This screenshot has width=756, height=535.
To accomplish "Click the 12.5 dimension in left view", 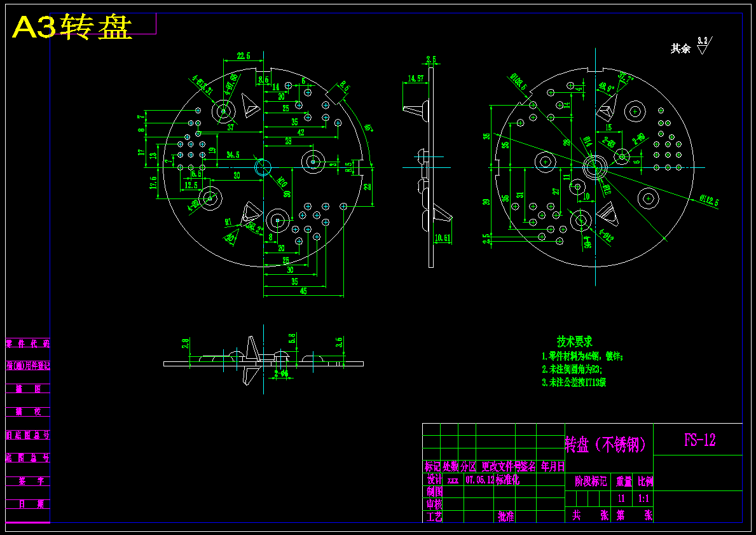I will coord(191,185).
